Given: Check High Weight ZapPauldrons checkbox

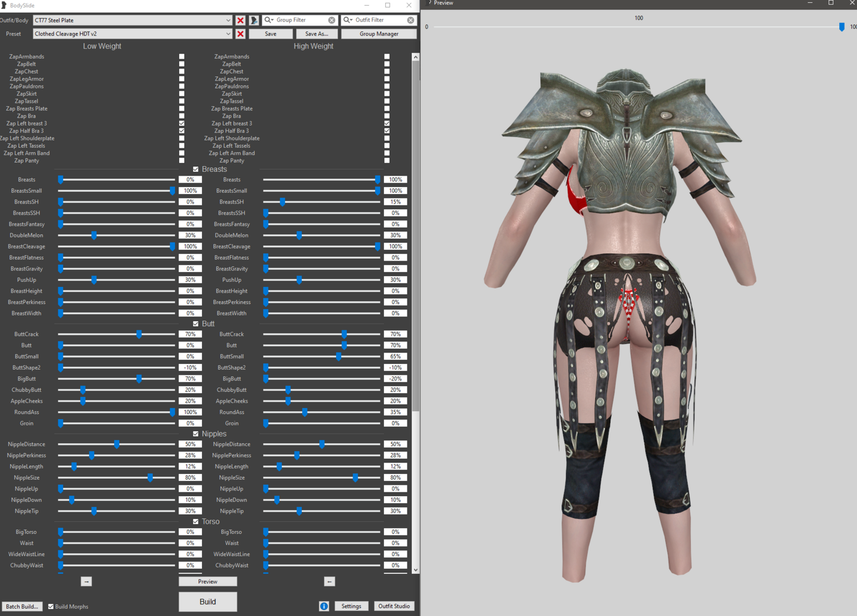Looking at the screenshot, I should click(387, 86).
